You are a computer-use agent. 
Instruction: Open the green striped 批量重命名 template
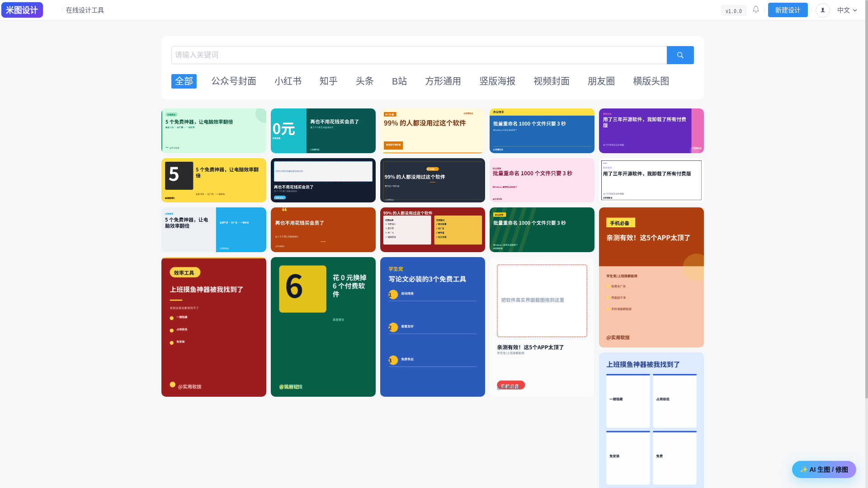click(542, 230)
